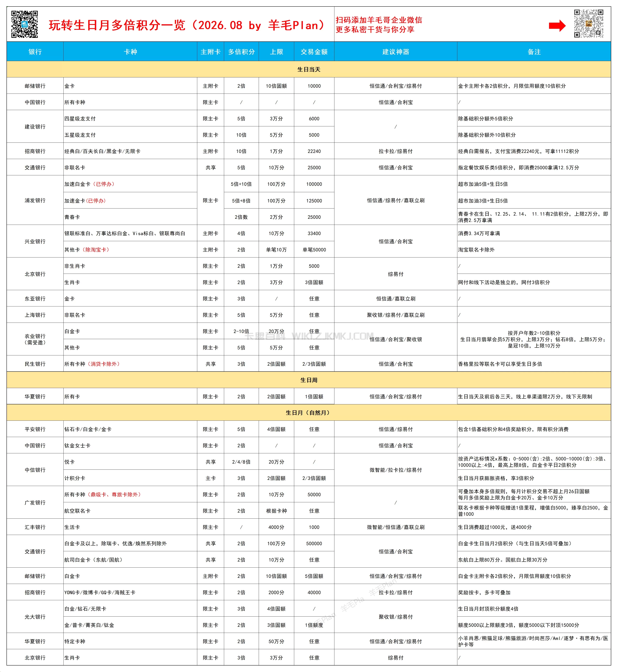The height and width of the screenshot is (672, 617).
Task: Select the "广发银行" bank cell
Action: [x=35, y=502]
